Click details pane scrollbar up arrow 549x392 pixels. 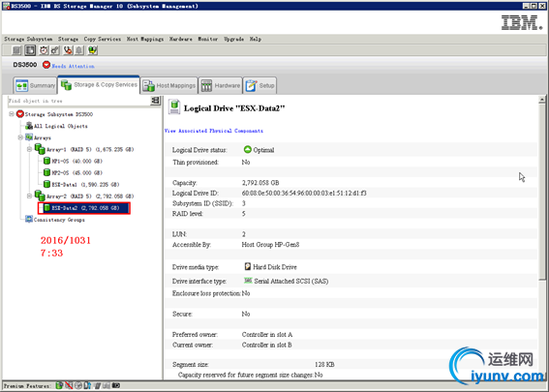point(542,100)
